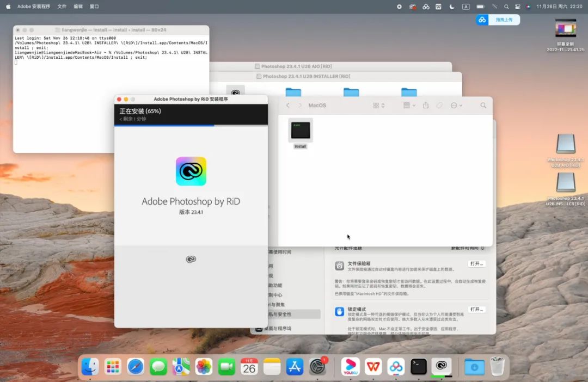Click the date and time in menu bar
This screenshot has width=588, height=382.
(x=559, y=7)
